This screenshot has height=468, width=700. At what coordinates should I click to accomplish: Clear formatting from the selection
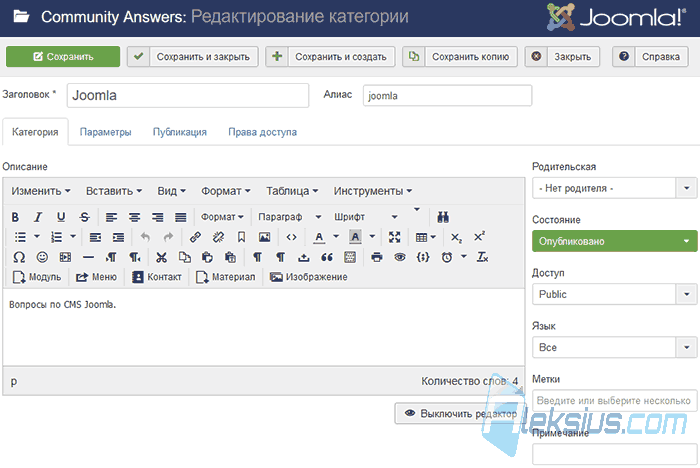pyautogui.click(x=483, y=257)
